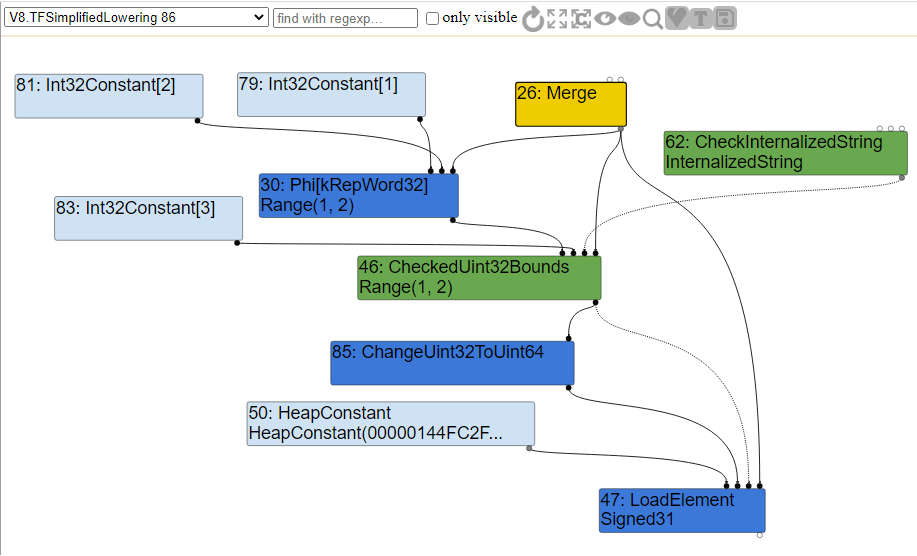
Task: Click the output port of CheckInternalizedString node
Action: click(902, 177)
